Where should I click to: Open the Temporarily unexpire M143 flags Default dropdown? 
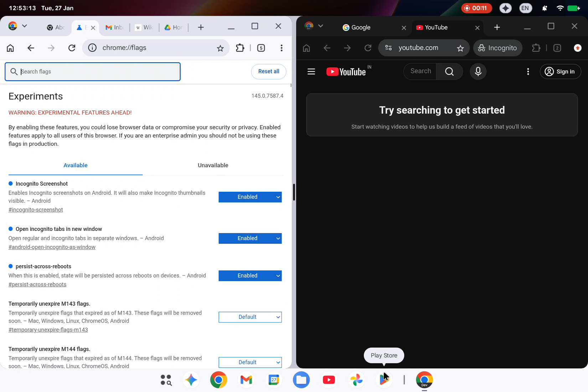(x=250, y=317)
